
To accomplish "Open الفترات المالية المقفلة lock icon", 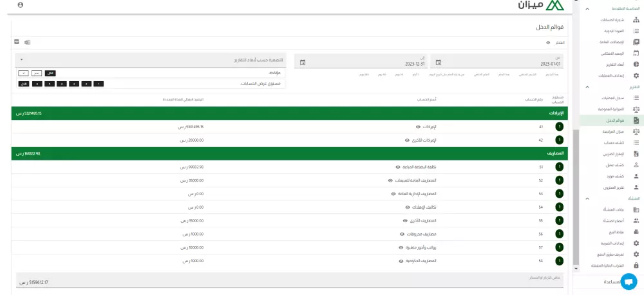I will [636, 265].
